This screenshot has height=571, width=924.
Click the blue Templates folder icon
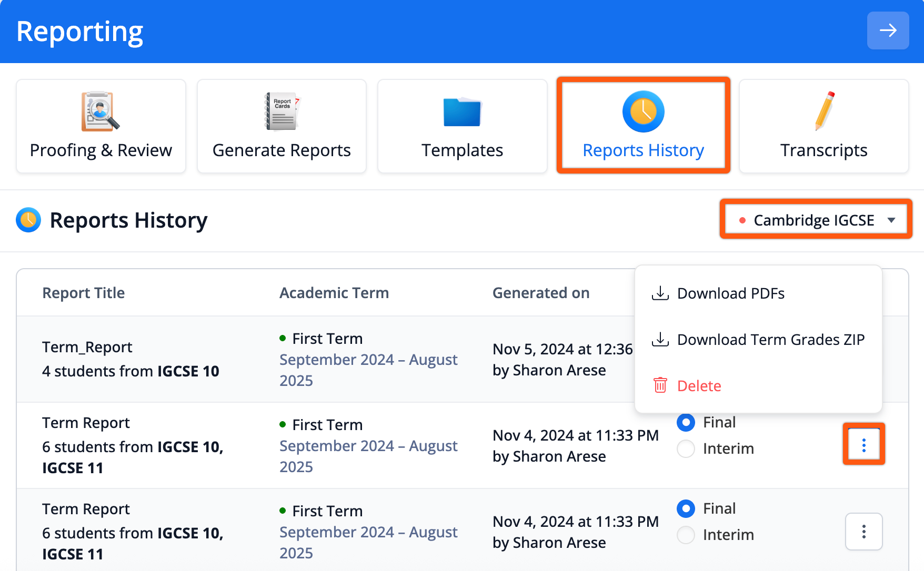pyautogui.click(x=462, y=112)
